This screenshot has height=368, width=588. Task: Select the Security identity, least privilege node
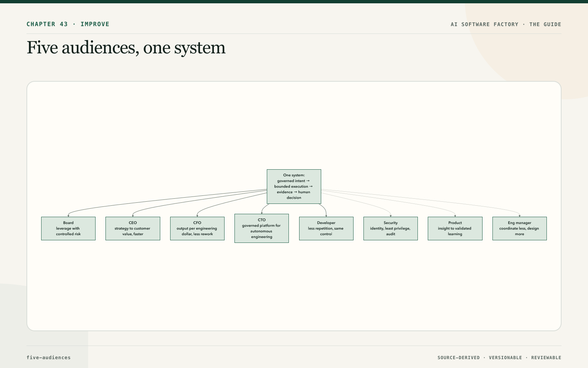(391, 229)
